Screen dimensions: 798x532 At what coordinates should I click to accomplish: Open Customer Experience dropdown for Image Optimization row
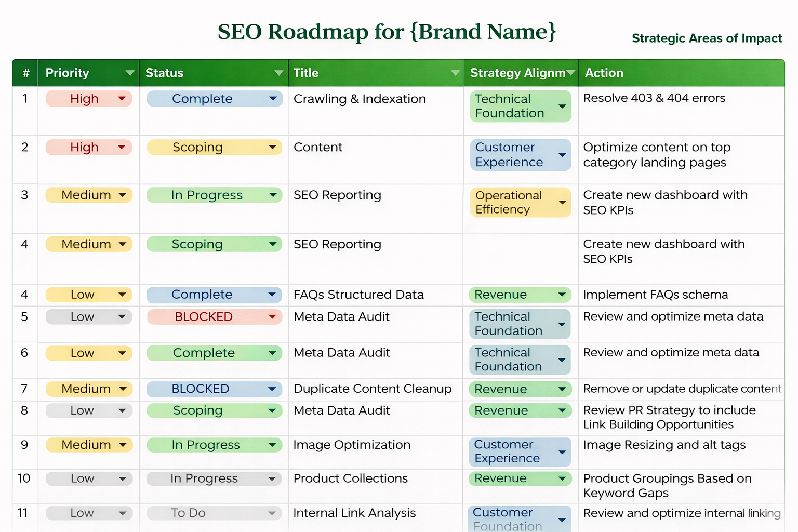point(562,452)
